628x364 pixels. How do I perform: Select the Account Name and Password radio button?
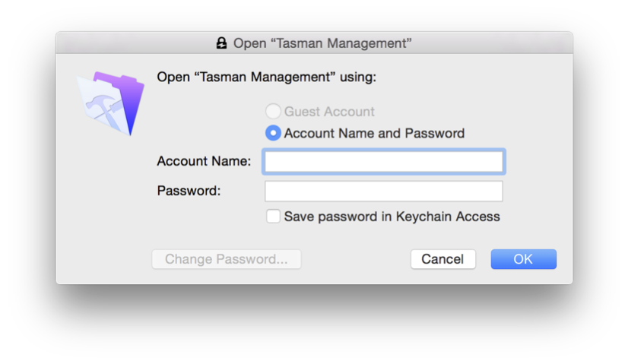pyautogui.click(x=273, y=133)
